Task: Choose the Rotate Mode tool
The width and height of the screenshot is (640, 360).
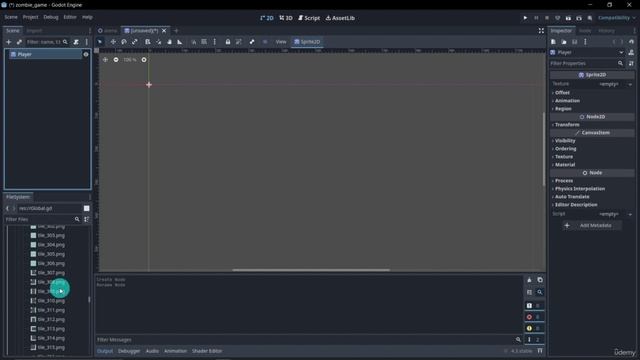Action: click(x=124, y=42)
